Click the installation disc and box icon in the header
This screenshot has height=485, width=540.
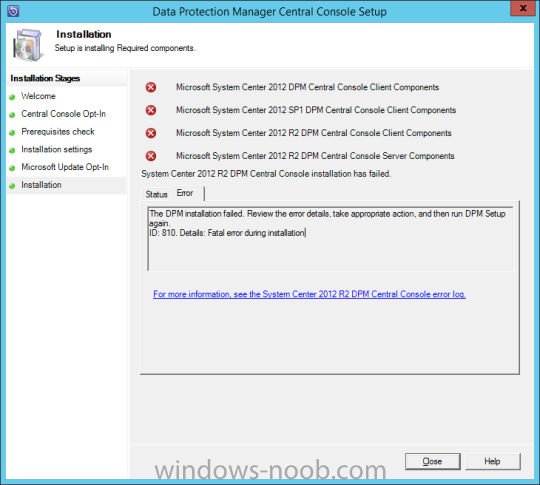(x=28, y=45)
